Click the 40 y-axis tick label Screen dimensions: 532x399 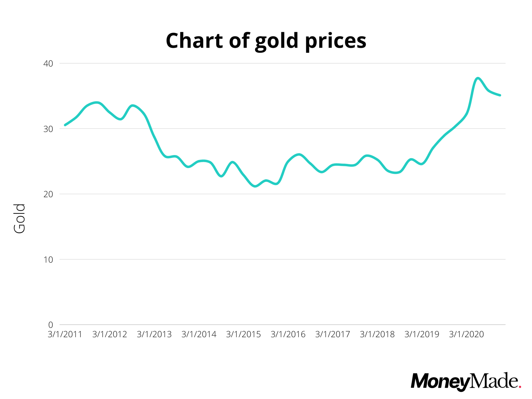48,63
